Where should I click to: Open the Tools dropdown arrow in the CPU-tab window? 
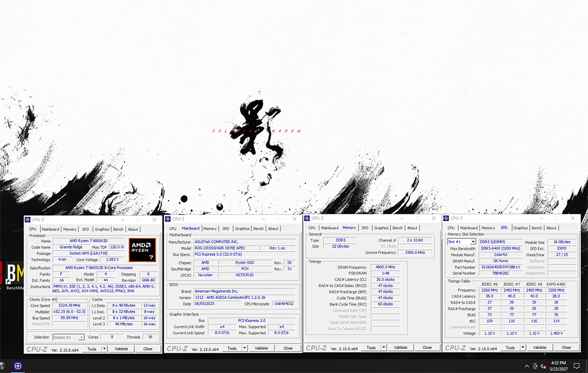point(104,349)
